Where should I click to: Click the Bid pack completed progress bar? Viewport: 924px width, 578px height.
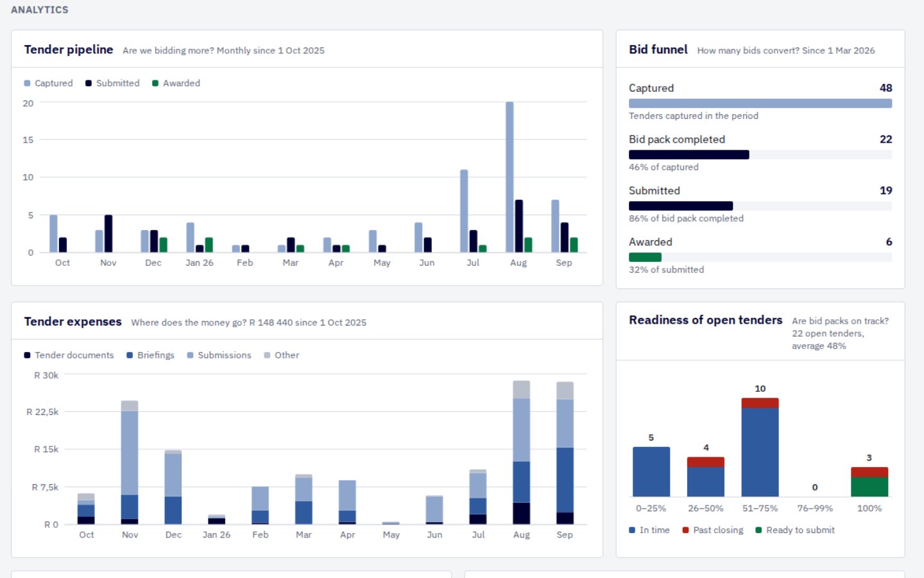760,155
